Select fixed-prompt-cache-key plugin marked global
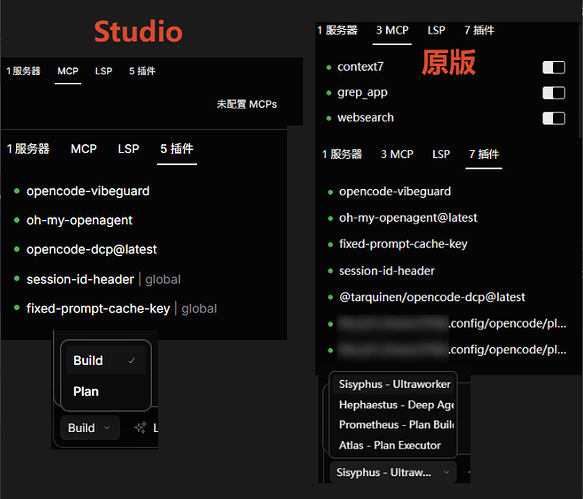Viewport: 583px width, 499px height. [98, 309]
